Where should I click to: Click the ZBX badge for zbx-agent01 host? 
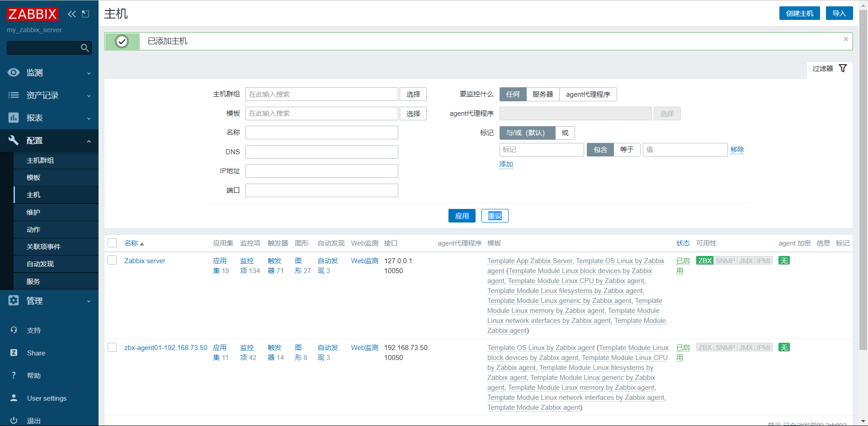705,347
